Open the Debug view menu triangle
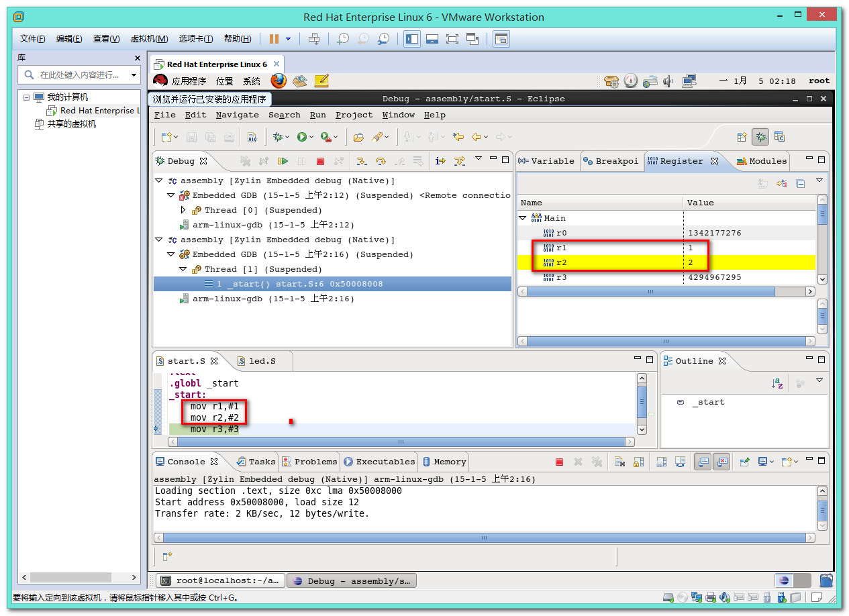Viewport: 849px width, 616px height. click(x=479, y=159)
